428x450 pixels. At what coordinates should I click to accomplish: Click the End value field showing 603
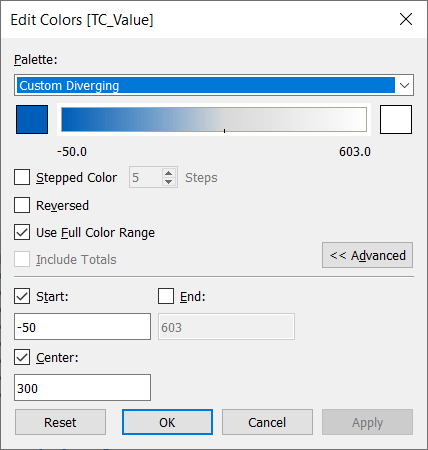pos(226,327)
